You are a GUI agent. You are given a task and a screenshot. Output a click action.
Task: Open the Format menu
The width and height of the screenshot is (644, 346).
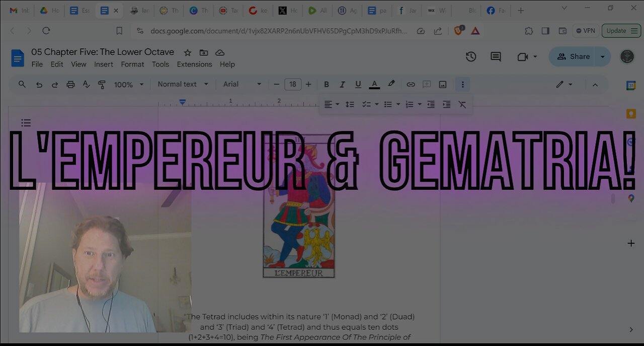click(x=132, y=64)
